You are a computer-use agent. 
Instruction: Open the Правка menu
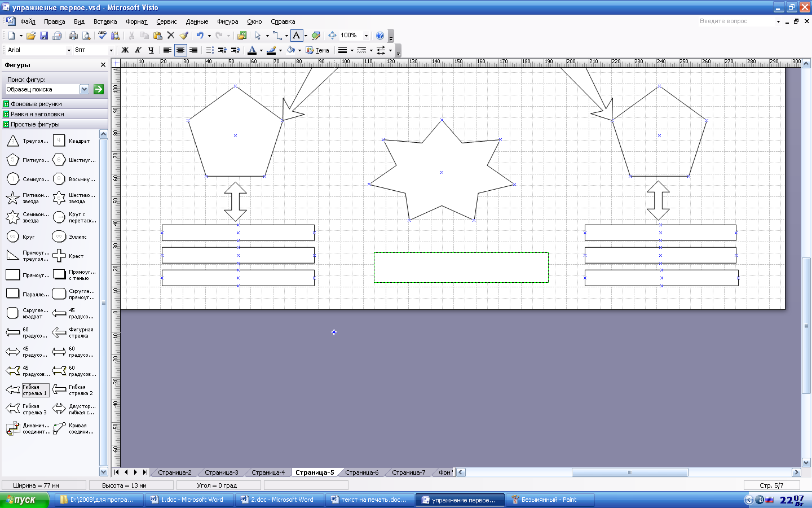[55, 21]
